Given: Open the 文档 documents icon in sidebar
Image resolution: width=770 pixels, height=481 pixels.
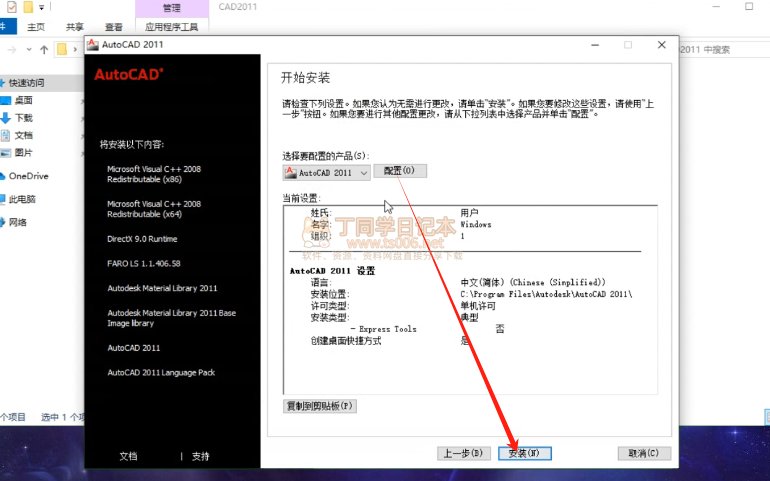Looking at the screenshot, I should tap(6, 135).
